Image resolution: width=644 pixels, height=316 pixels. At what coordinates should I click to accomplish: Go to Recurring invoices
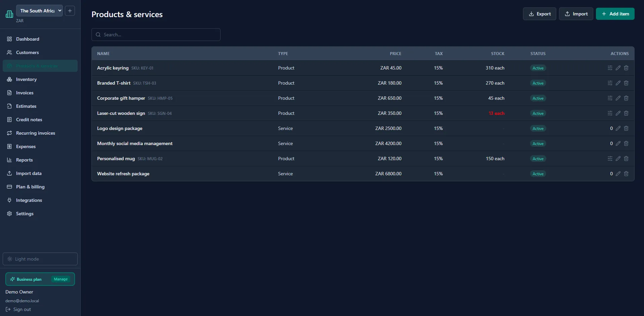pos(40,133)
